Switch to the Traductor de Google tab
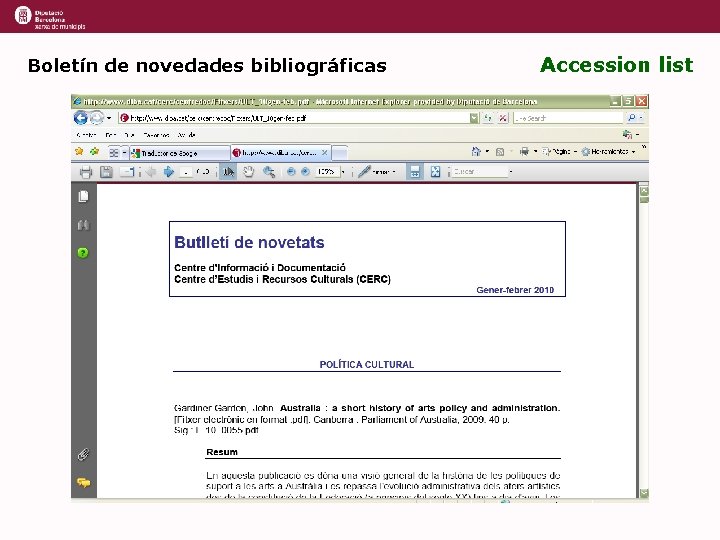 [x=180, y=153]
